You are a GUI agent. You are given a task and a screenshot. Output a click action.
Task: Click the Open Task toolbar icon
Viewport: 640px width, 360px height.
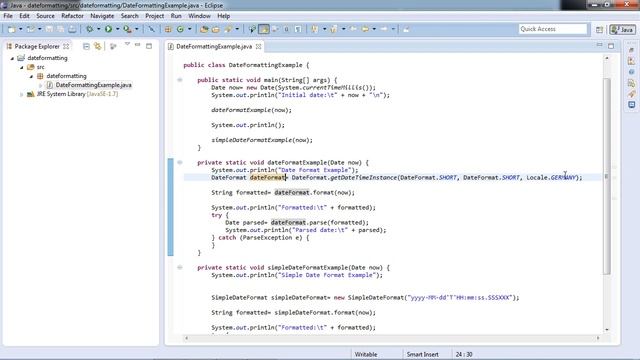coord(216,29)
